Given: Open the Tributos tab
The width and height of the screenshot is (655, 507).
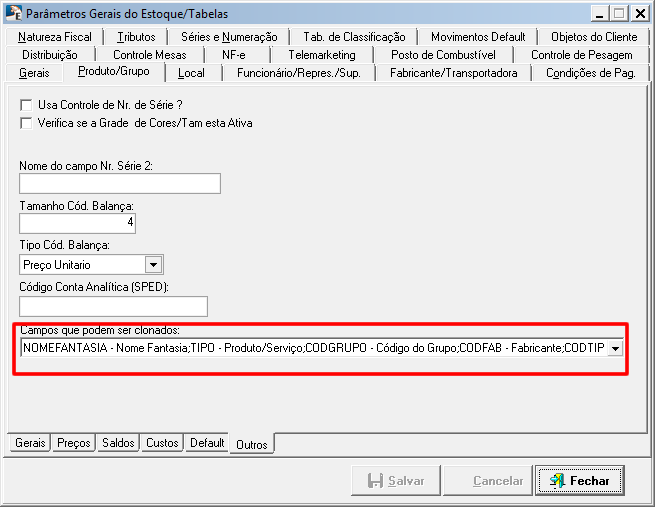Looking at the screenshot, I should (x=136, y=37).
